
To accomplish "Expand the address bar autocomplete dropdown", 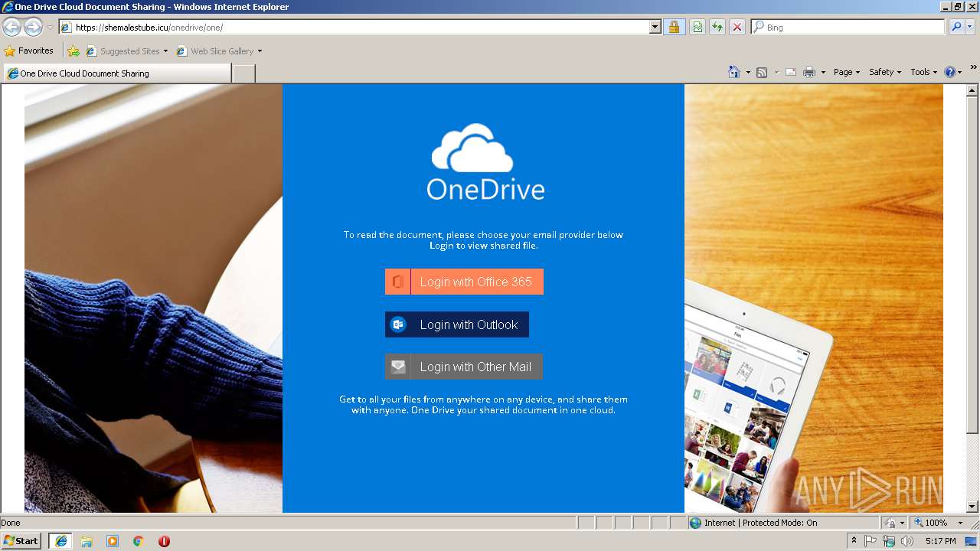I will tap(655, 27).
